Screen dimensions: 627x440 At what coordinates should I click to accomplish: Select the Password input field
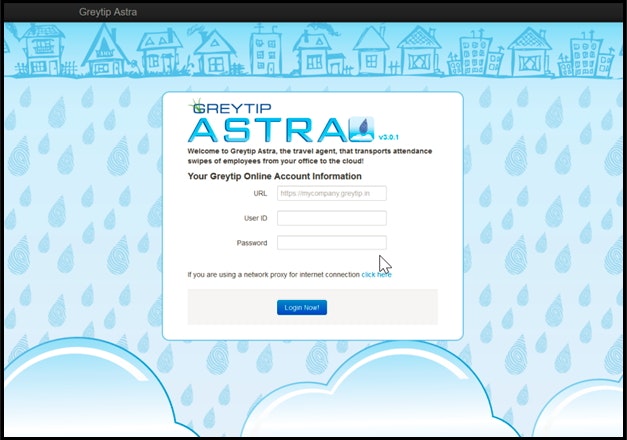tap(331, 243)
